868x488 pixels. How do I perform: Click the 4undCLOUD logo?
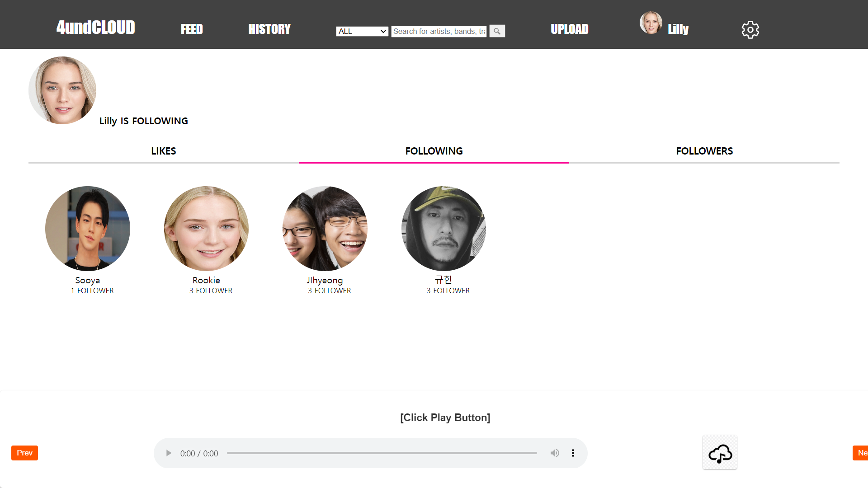click(x=95, y=28)
